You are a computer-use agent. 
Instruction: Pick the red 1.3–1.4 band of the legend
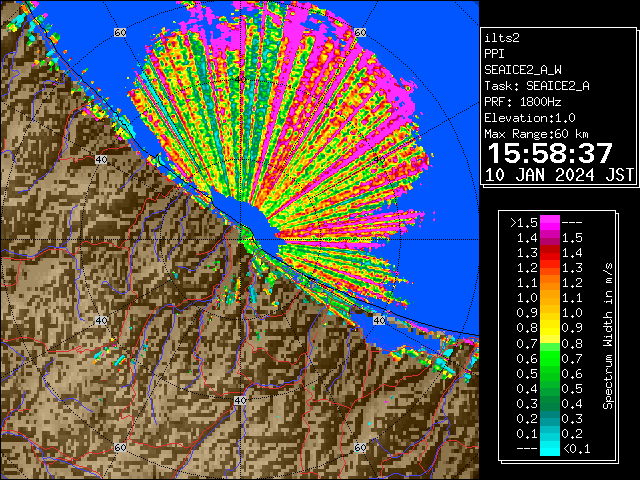tap(549, 253)
